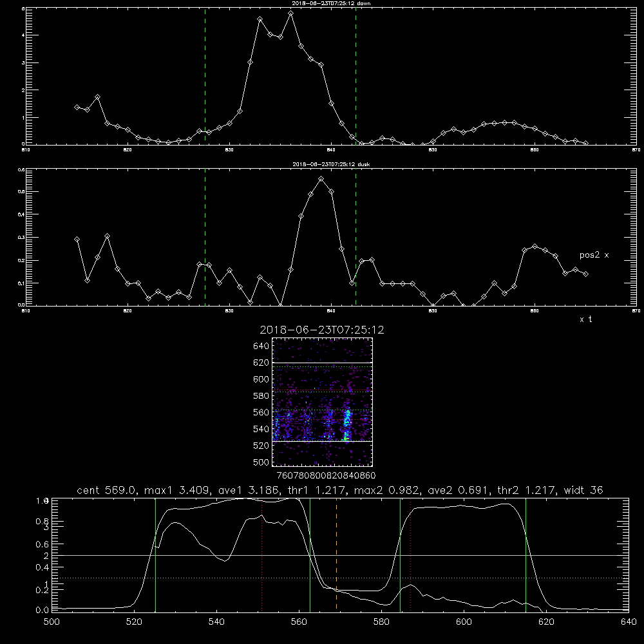Click the dusk plot title text
The image size is (644, 644).
click(331, 164)
